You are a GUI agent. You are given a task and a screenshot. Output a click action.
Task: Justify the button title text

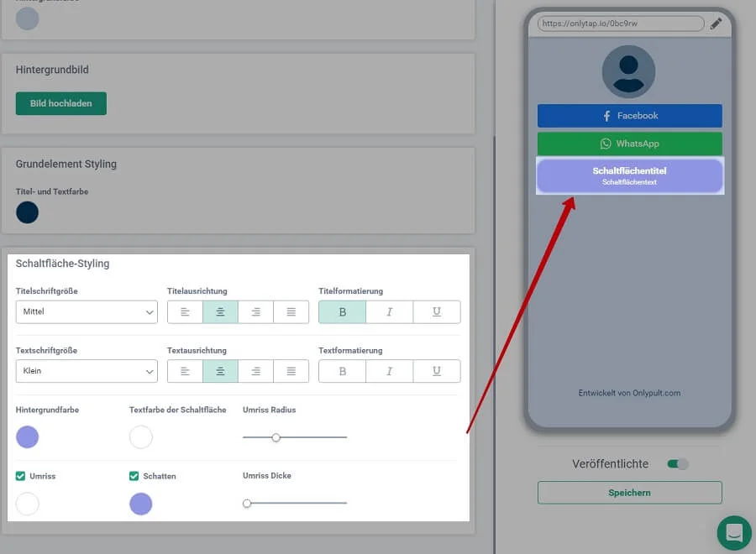point(291,312)
